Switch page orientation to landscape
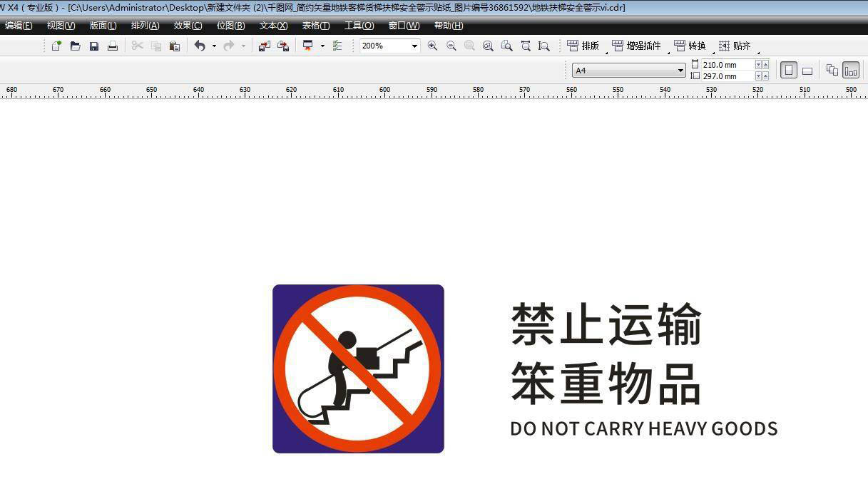868x494 pixels. [x=807, y=70]
